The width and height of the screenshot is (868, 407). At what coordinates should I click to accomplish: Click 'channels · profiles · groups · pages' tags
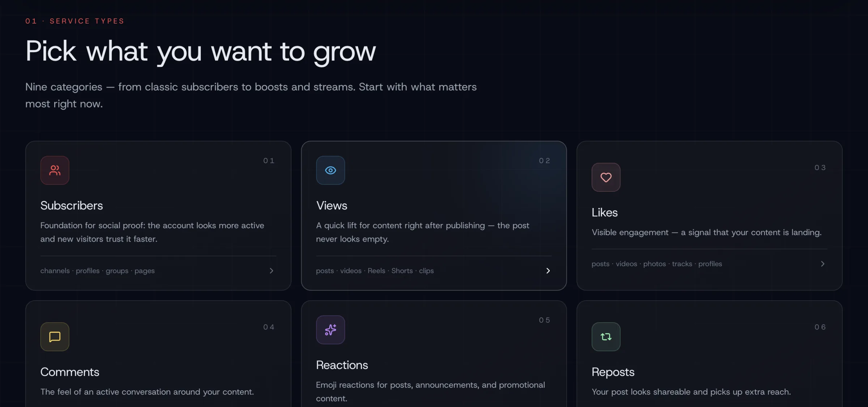pos(97,271)
